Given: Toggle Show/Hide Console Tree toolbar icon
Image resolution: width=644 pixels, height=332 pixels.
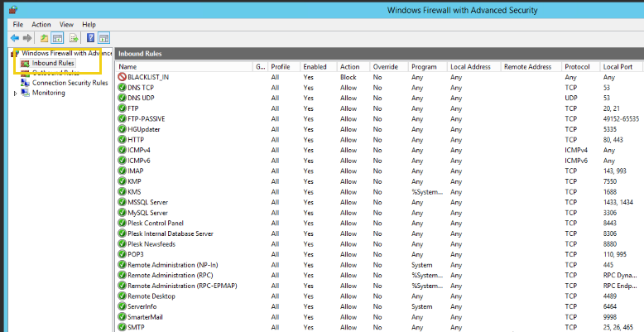Looking at the screenshot, I should 58,38.
